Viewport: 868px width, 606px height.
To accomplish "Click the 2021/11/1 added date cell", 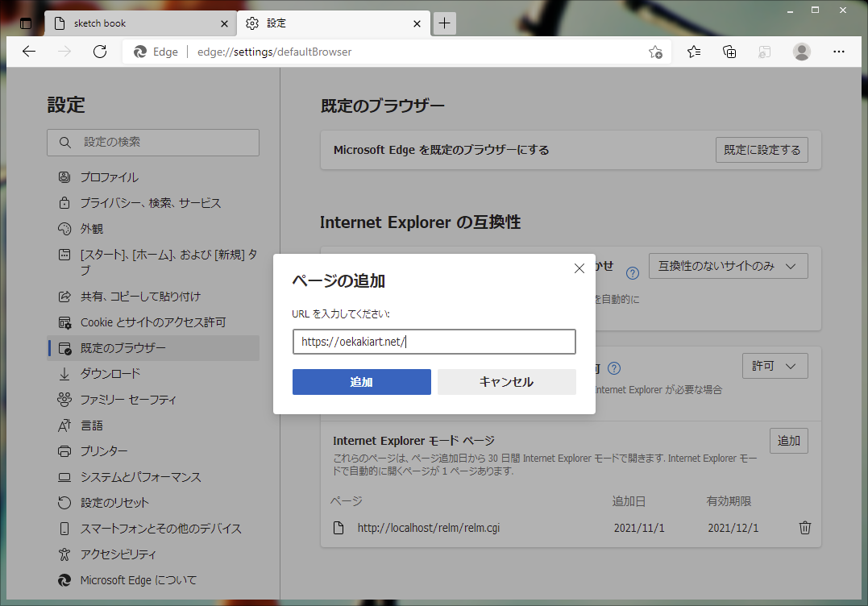I will click(x=639, y=528).
